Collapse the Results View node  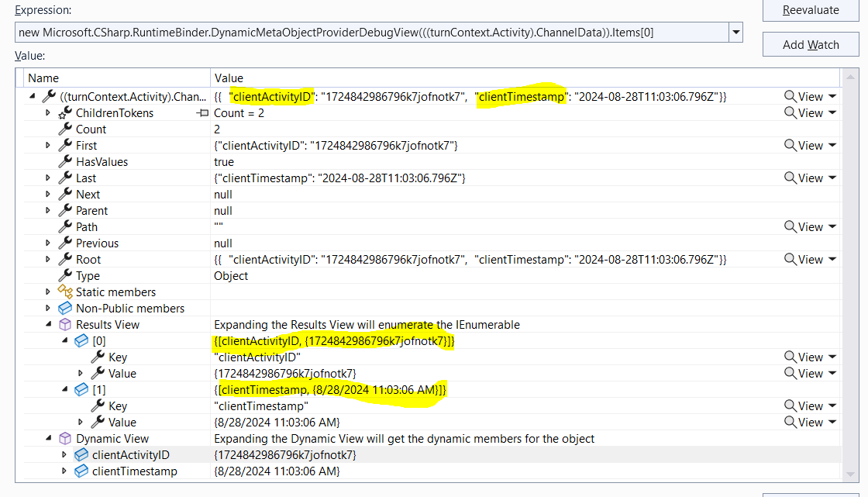click(x=49, y=324)
